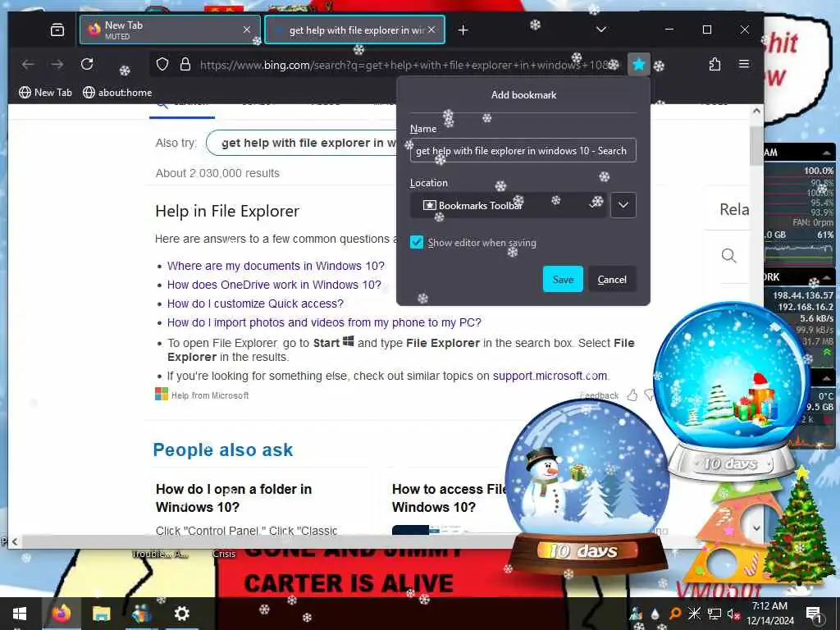Viewport: 840px width, 630px height.
Task: Give thumbs up feedback
Action: tap(632, 395)
